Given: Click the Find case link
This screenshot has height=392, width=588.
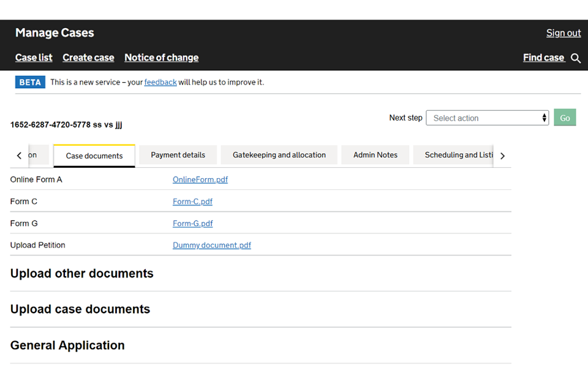Looking at the screenshot, I should pos(543,58).
